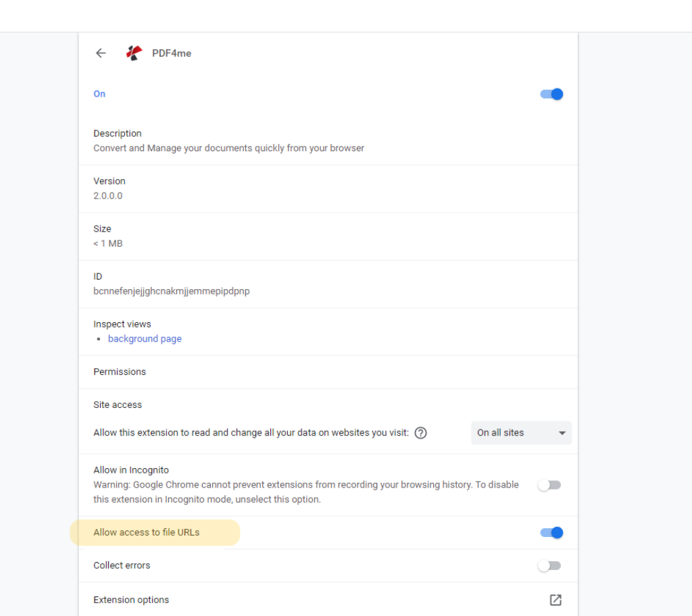Image resolution: width=692 pixels, height=616 pixels.
Task: Click the PDF4me title text
Action: point(172,53)
